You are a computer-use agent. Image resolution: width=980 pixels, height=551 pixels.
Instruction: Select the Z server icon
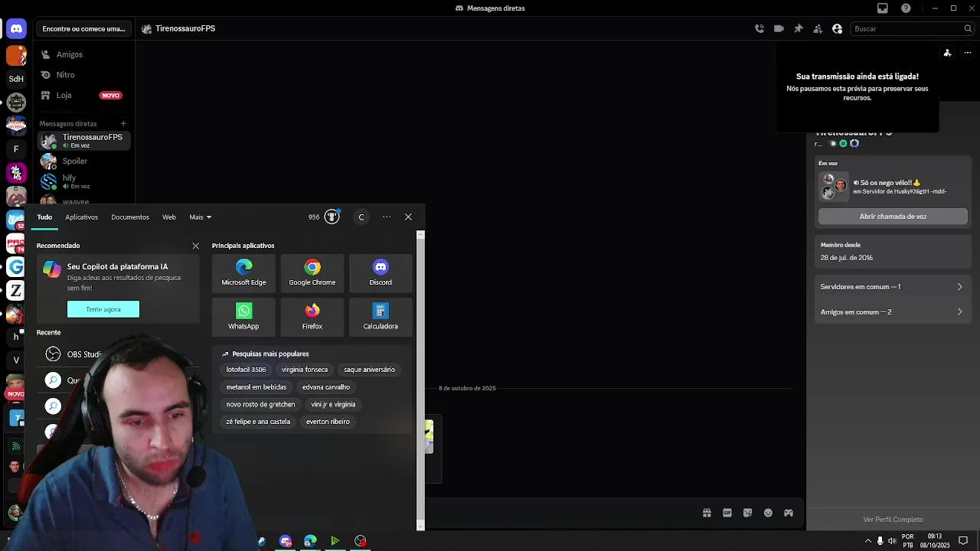pyautogui.click(x=16, y=290)
